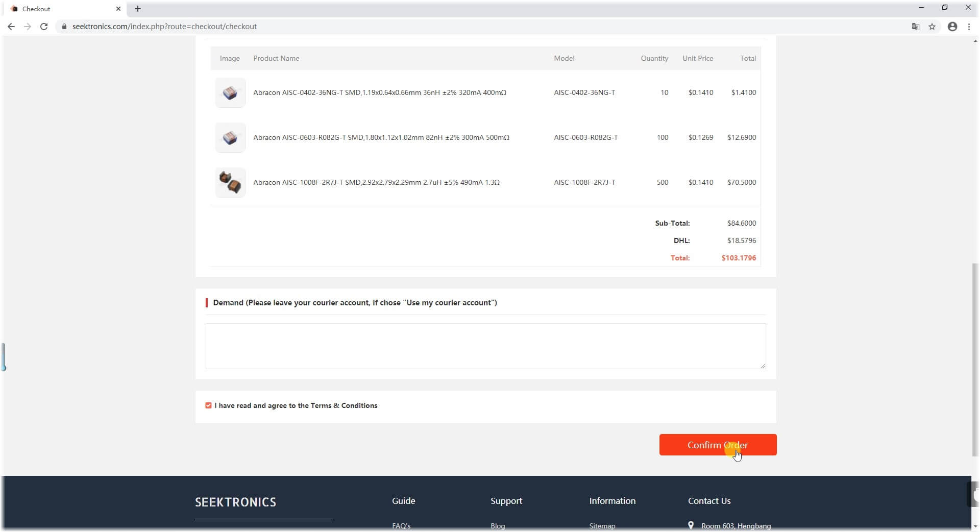The image size is (980, 532).
Task: Open the Blog footer link
Action: (498, 526)
